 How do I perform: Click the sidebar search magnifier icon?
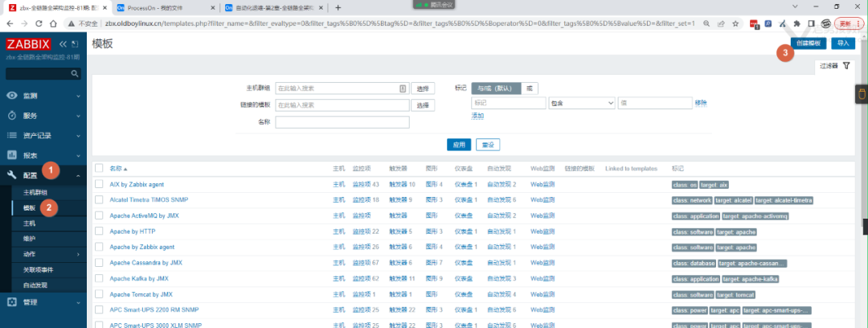tap(75, 74)
